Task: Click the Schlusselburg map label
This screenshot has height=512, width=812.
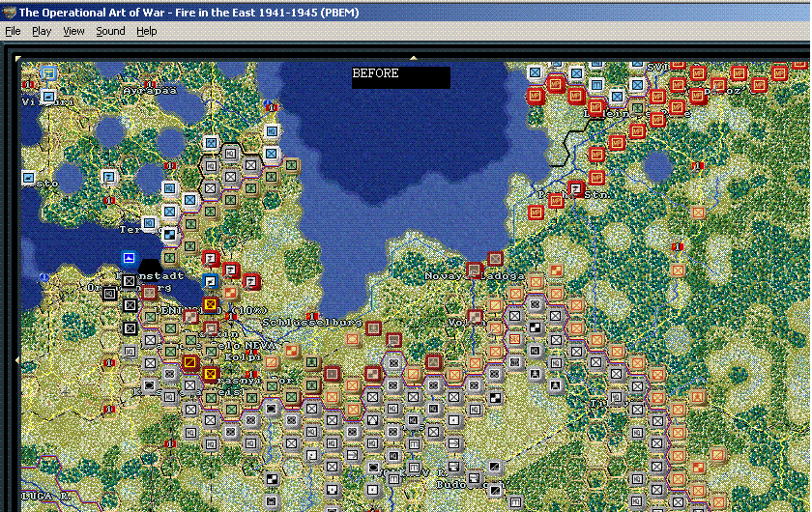Action: coord(311,322)
